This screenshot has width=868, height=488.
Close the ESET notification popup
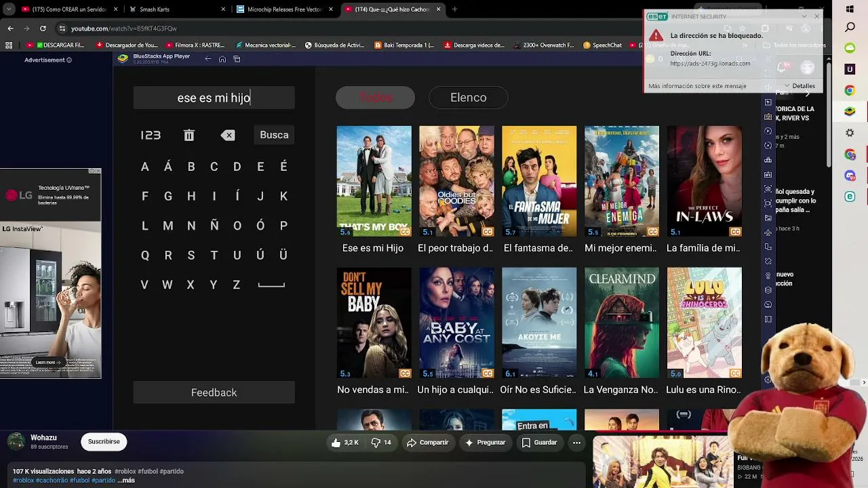(816, 16)
